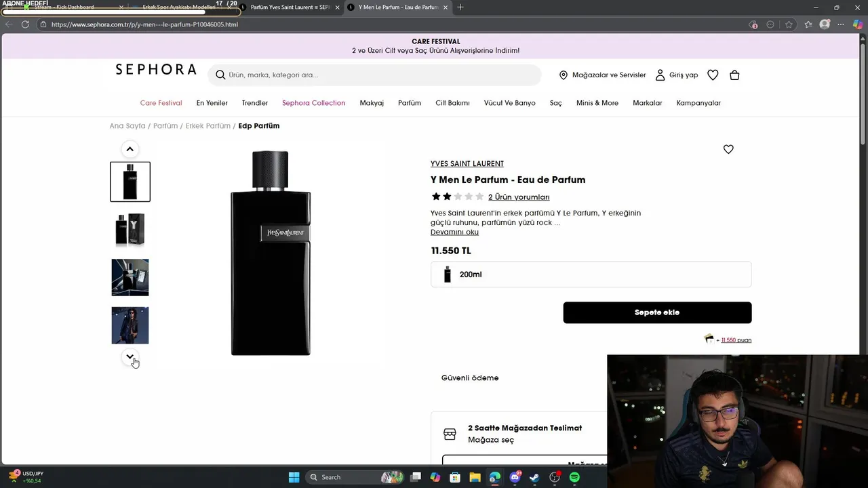Open the Care Festival menu
This screenshot has width=868, height=488.
pos(161,103)
